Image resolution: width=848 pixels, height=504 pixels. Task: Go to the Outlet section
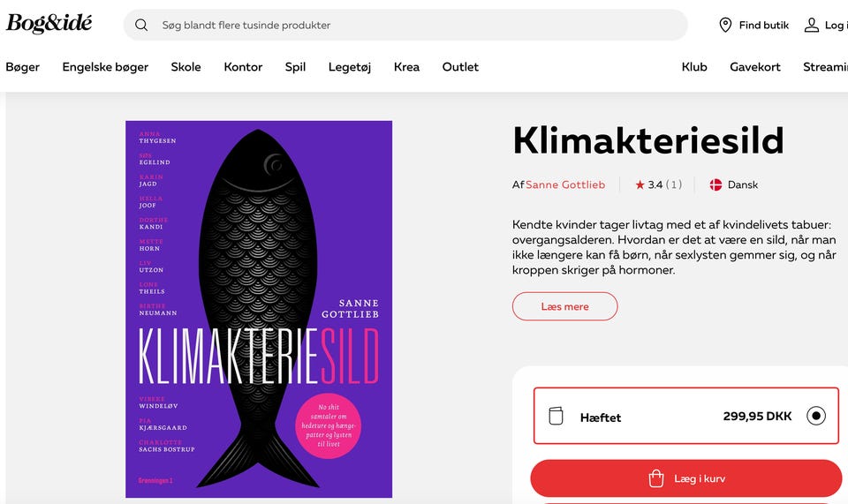(x=460, y=67)
